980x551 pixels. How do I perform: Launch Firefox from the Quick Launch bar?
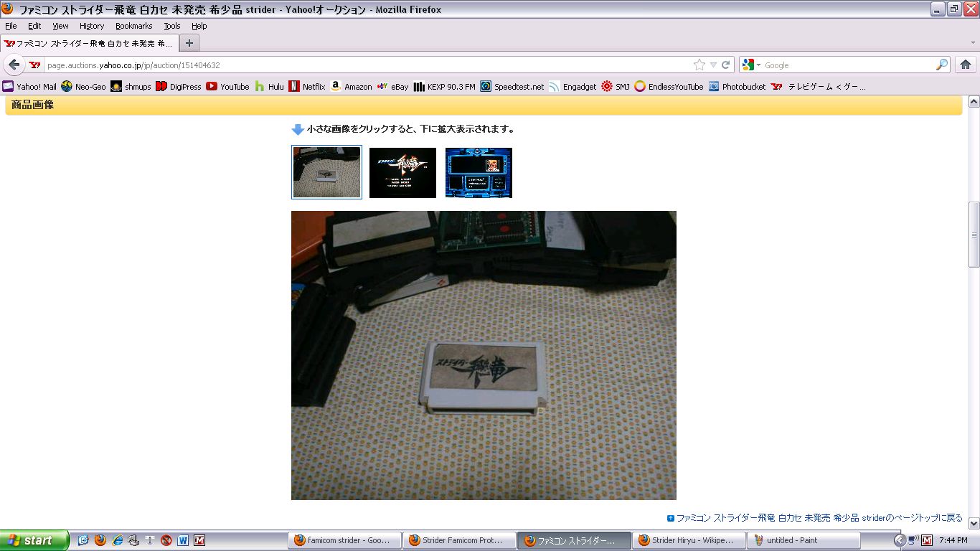pos(100,540)
